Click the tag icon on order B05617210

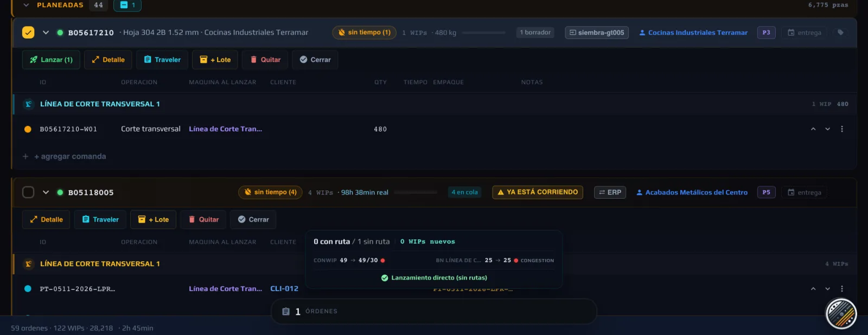coord(840,33)
